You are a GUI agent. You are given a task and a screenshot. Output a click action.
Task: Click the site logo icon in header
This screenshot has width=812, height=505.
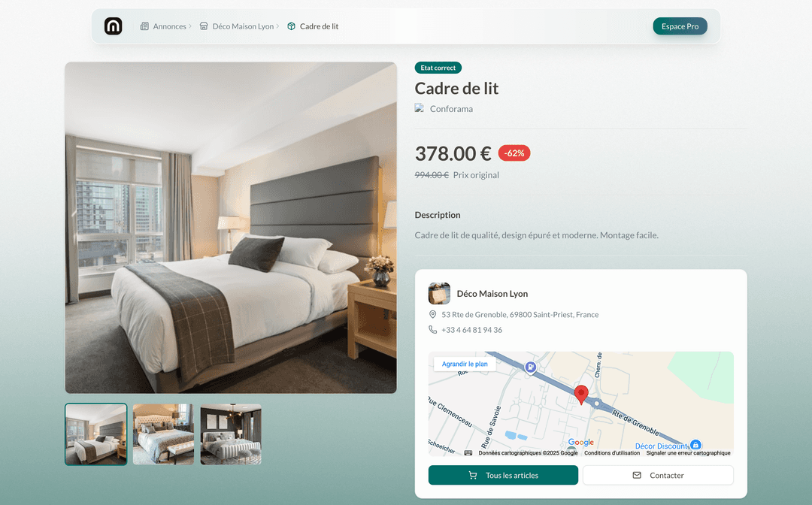click(113, 26)
